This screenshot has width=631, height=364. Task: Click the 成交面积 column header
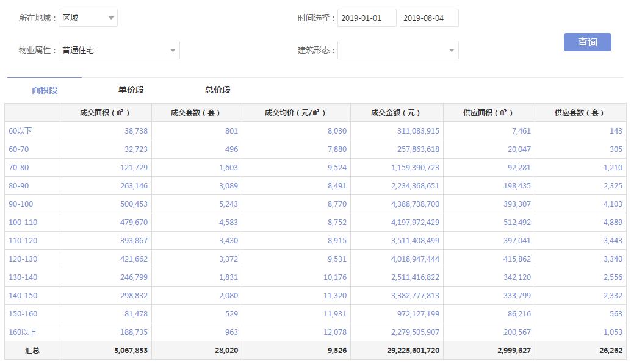[105, 113]
